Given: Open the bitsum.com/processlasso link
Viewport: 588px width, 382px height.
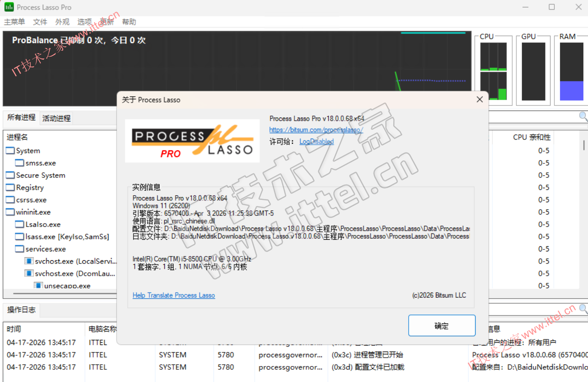Looking at the screenshot, I should point(316,130).
